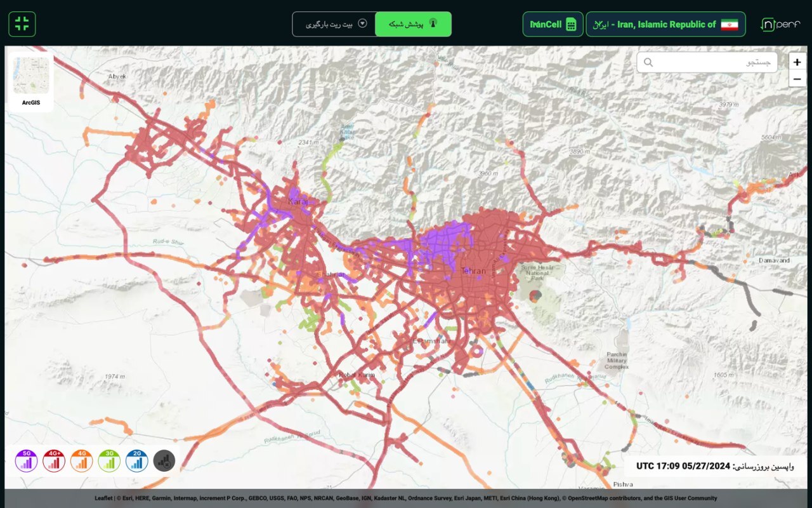This screenshot has width=812, height=508.
Task: Click the gray no-signal icon
Action: tap(164, 460)
